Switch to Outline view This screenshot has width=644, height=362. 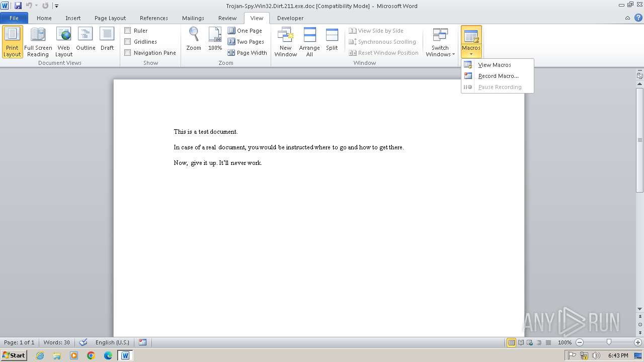tap(86, 39)
